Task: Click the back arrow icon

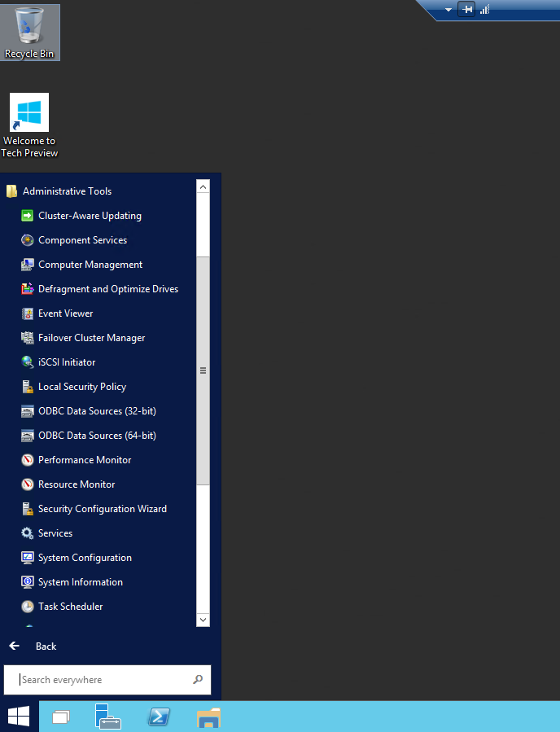Action: [15, 646]
